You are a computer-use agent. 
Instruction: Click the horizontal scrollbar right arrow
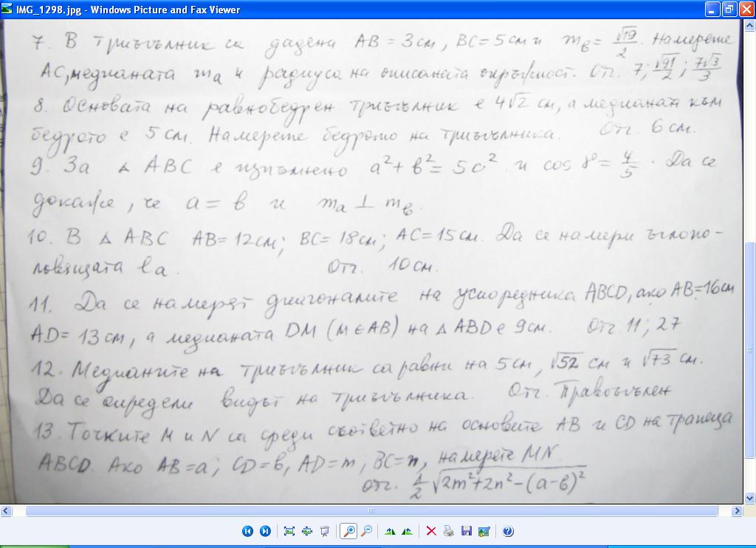737,510
